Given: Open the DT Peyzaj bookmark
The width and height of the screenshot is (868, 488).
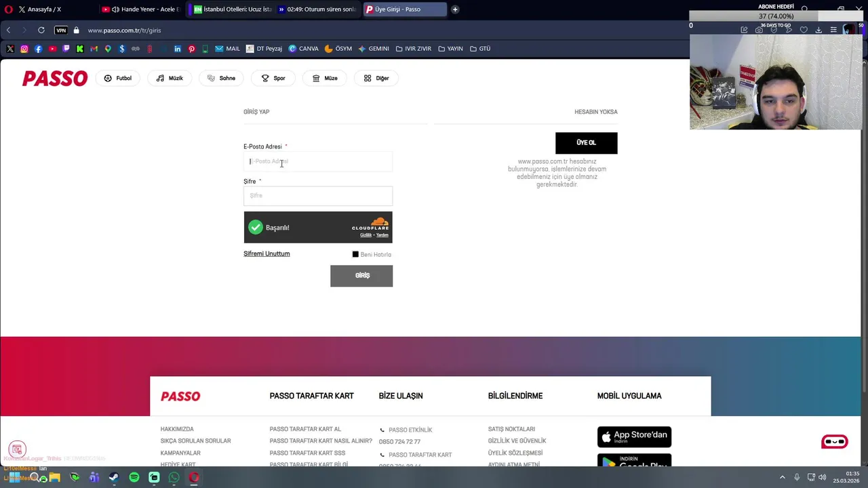Looking at the screenshot, I should (264, 49).
